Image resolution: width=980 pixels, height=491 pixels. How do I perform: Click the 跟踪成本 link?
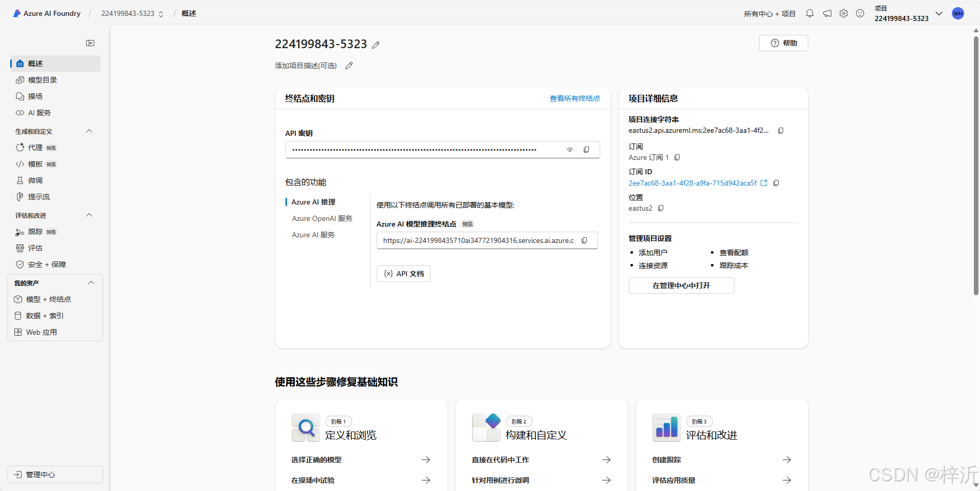point(733,265)
